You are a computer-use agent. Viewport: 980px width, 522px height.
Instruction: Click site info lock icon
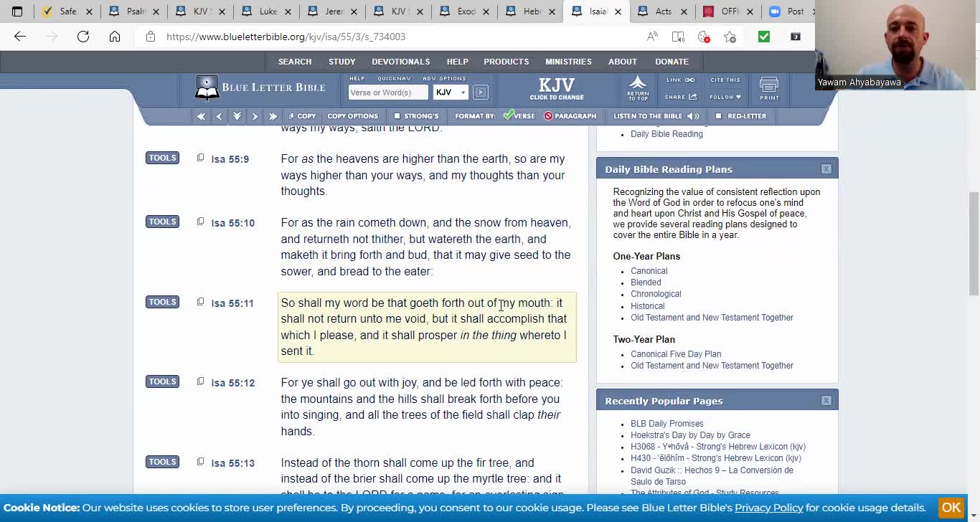tap(151, 37)
